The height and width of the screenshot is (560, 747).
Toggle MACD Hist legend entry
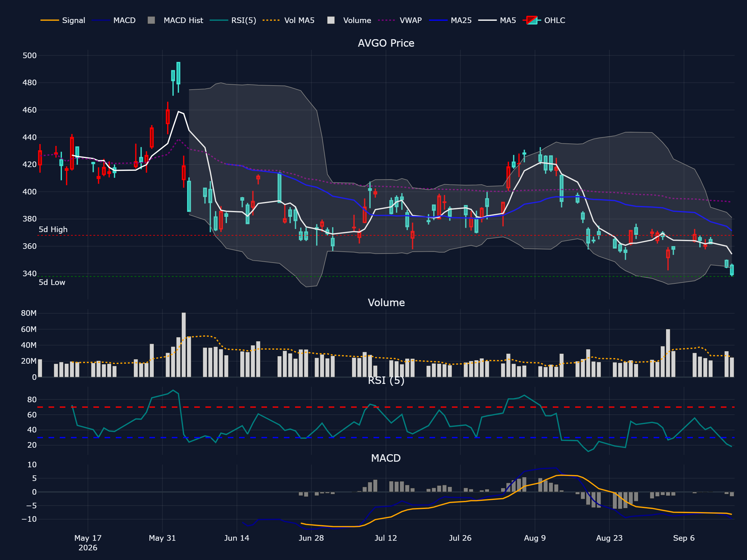pyautogui.click(x=175, y=20)
